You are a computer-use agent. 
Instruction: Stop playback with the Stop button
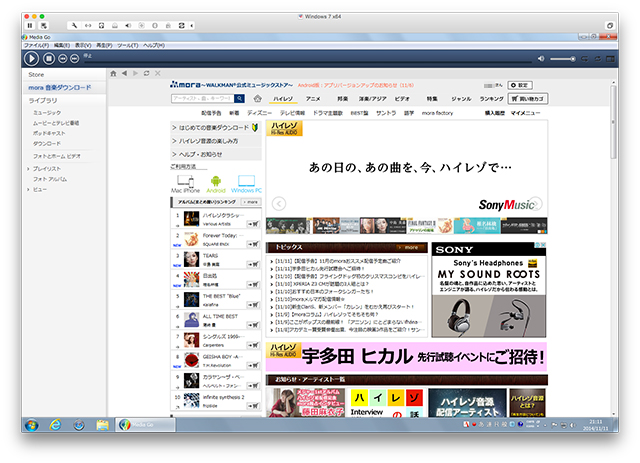[49, 59]
